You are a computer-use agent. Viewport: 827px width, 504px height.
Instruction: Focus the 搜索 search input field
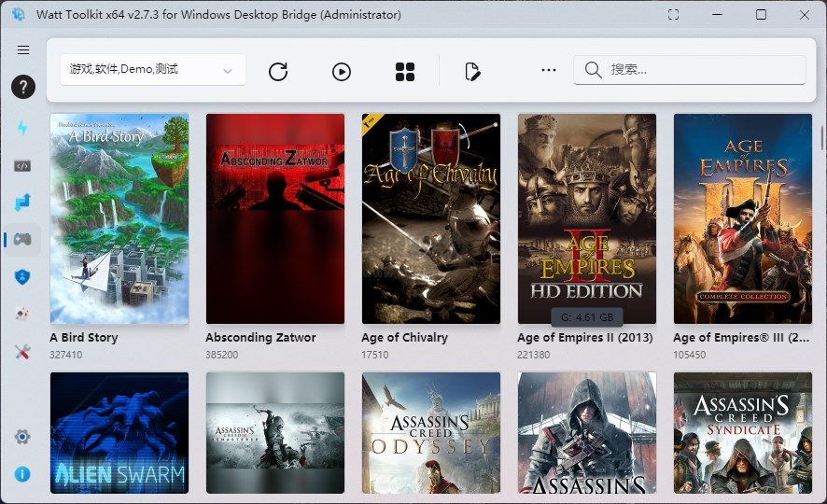690,70
